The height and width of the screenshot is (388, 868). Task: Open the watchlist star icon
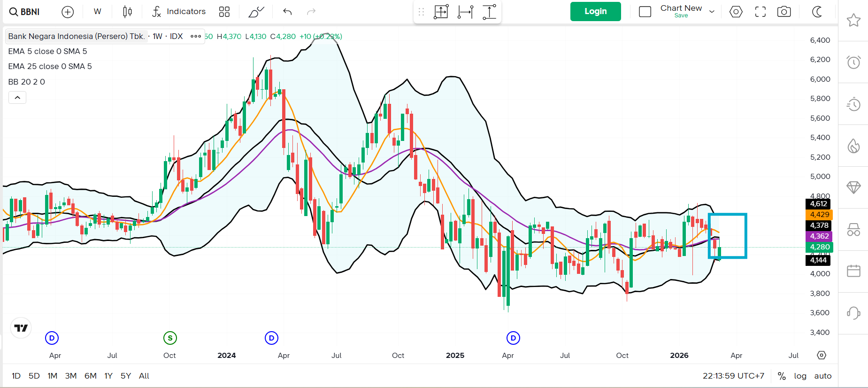(853, 20)
